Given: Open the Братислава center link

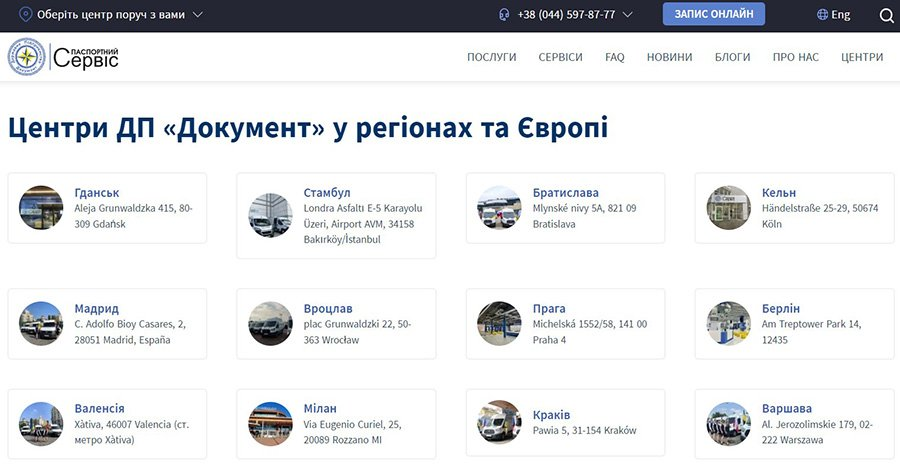Looking at the screenshot, I should [x=565, y=192].
